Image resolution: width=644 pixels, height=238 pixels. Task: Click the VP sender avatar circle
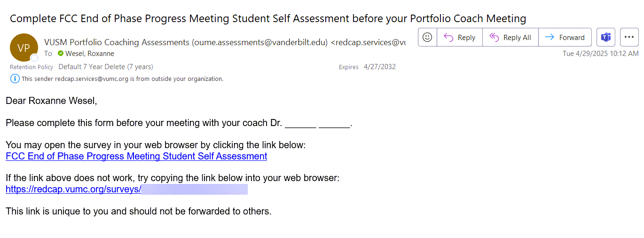[24, 48]
